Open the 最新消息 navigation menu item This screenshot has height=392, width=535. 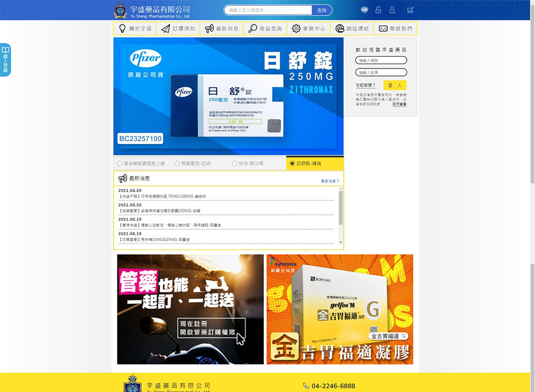click(222, 28)
